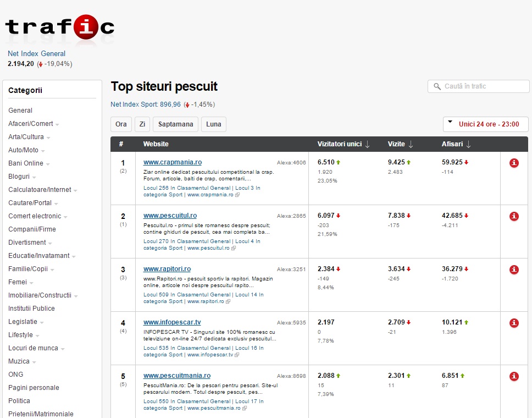The height and width of the screenshot is (418, 532).
Task: Sort by Afisari arrow icon
Action: click(x=469, y=144)
